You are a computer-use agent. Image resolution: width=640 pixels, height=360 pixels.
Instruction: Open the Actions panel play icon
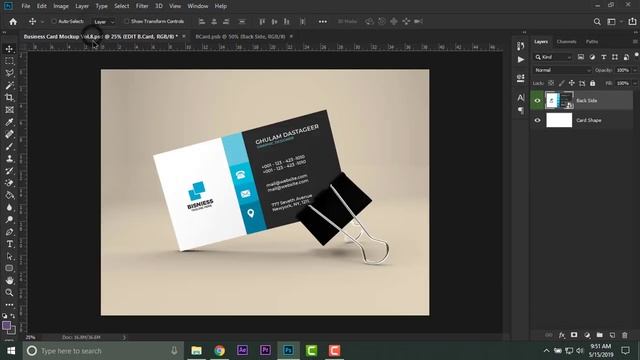click(520, 60)
